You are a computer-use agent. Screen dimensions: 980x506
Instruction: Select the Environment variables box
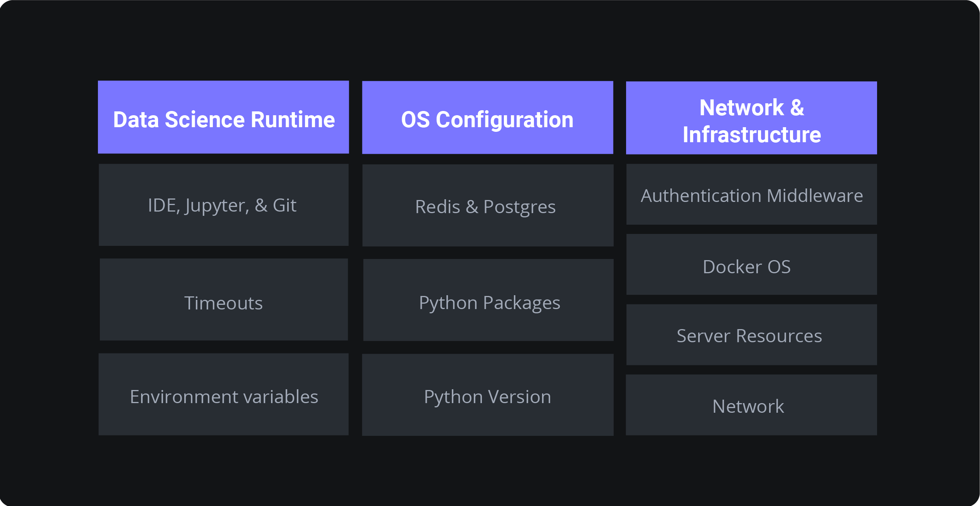224,394
